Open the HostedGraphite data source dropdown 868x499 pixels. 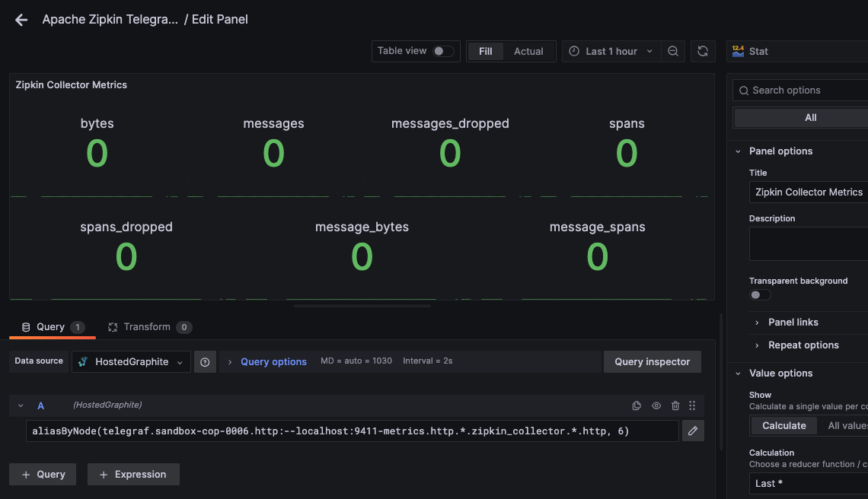tap(131, 362)
